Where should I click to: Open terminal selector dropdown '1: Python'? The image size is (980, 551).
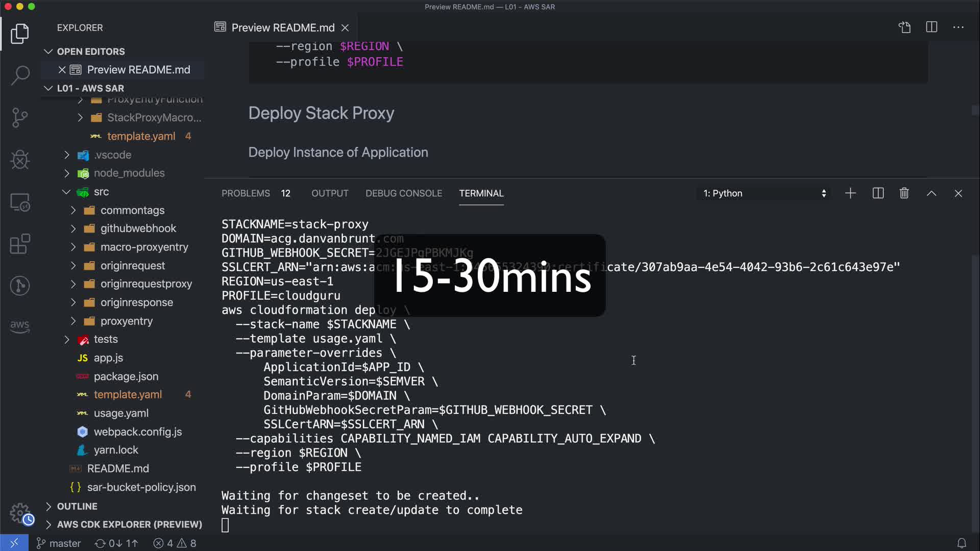click(x=764, y=193)
